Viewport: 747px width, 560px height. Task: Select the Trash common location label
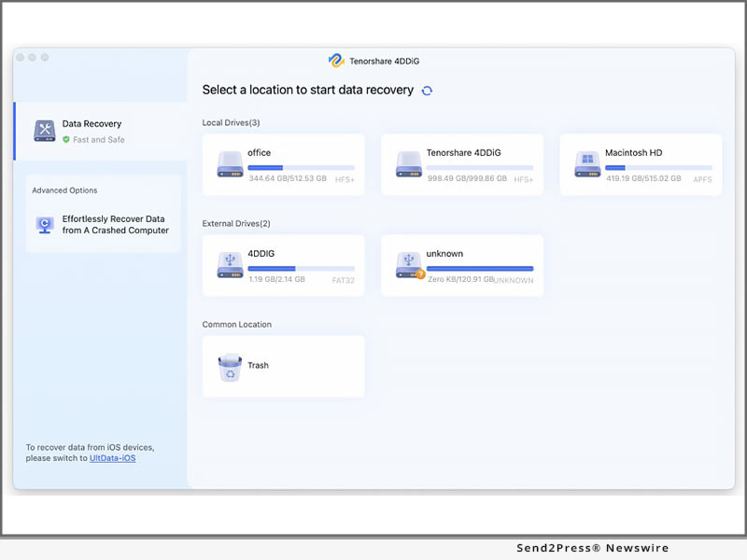(x=258, y=366)
